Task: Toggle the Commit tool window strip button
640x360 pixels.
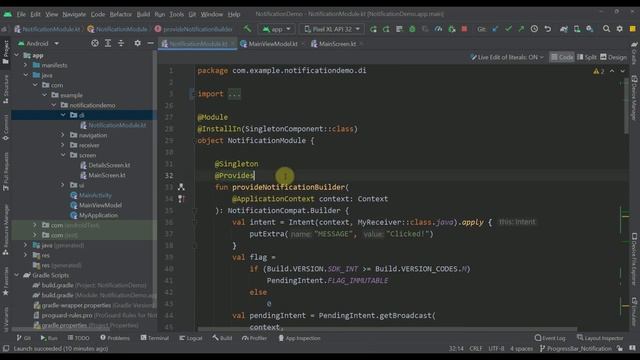Action: [x=5, y=127]
